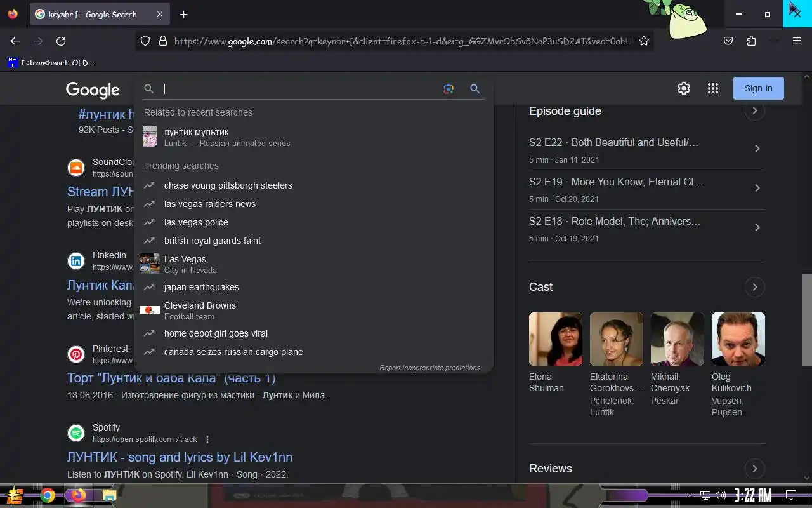Screen dimensions: 812x508
Task: Expand the Episode guide arrow
Action: click(x=754, y=111)
